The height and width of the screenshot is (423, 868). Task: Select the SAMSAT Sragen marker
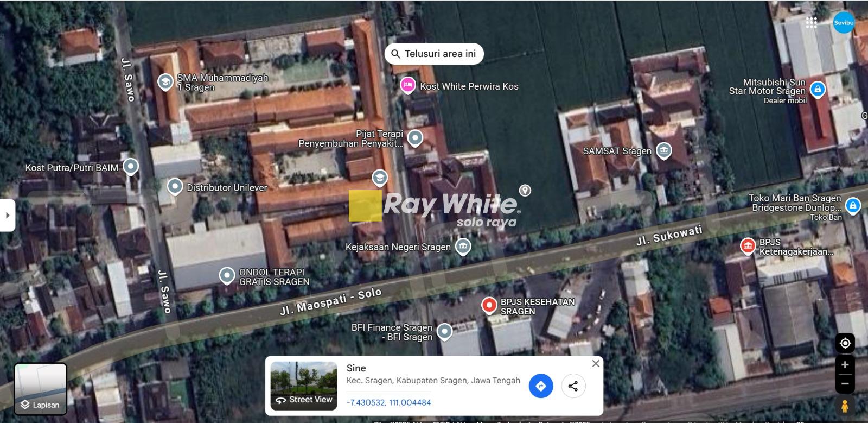pyautogui.click(x=663, y=151)
